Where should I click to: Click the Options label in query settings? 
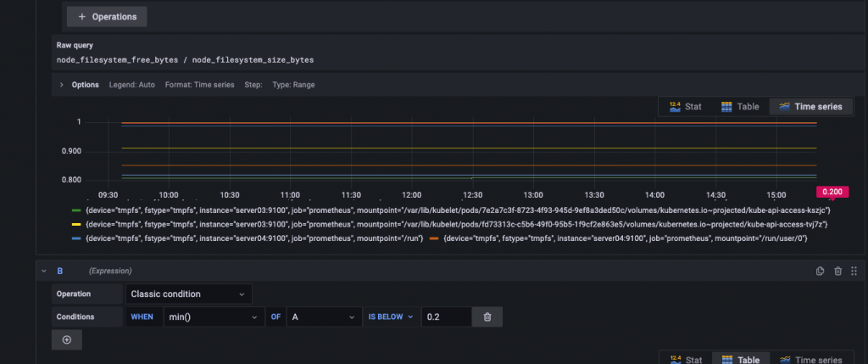click(x=86, y=85)
